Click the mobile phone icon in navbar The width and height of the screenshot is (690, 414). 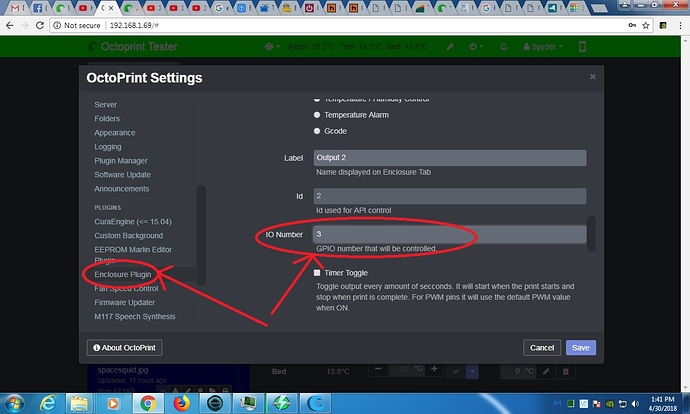[x=582, y=47]
